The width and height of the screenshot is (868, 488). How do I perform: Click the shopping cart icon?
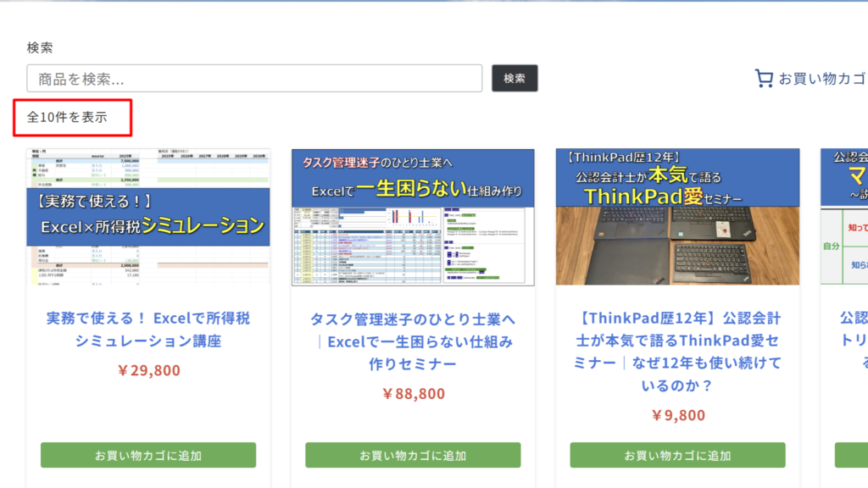click(764, 79)
